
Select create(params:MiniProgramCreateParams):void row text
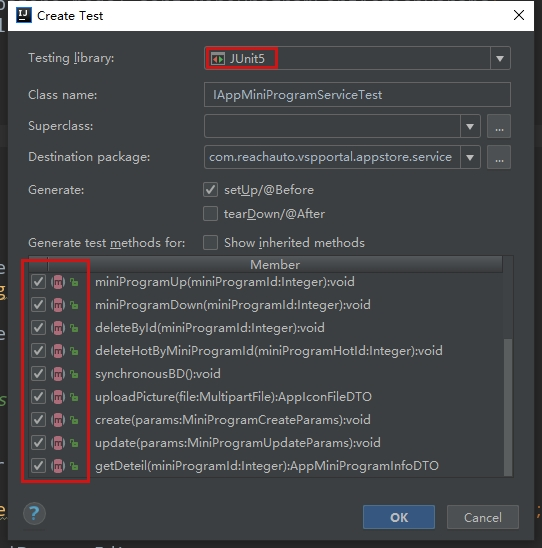pyautogui.click(x=233, y=420)
